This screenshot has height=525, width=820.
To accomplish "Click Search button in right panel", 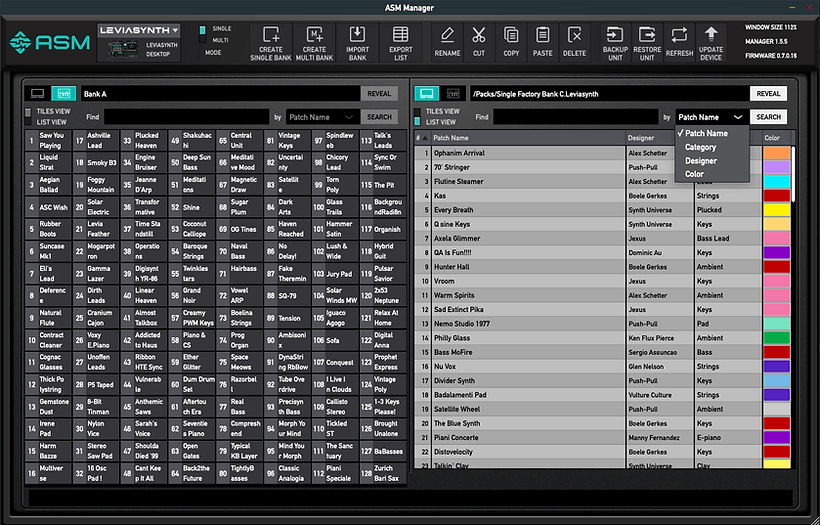I will 768,117.
